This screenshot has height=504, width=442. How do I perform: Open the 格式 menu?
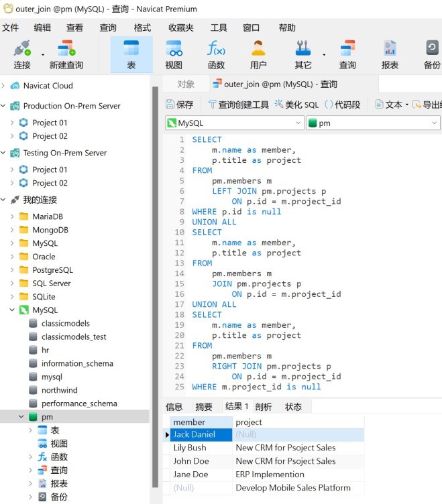coord(142,28)
